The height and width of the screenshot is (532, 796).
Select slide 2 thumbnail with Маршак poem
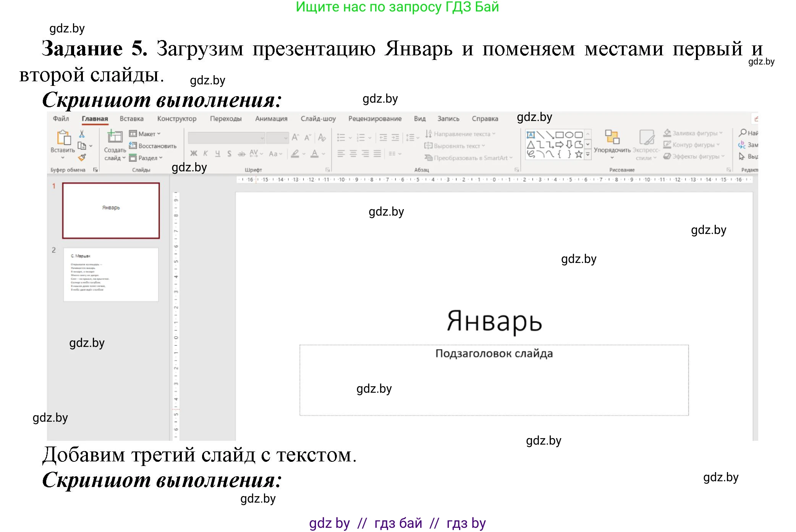(111, 275)
